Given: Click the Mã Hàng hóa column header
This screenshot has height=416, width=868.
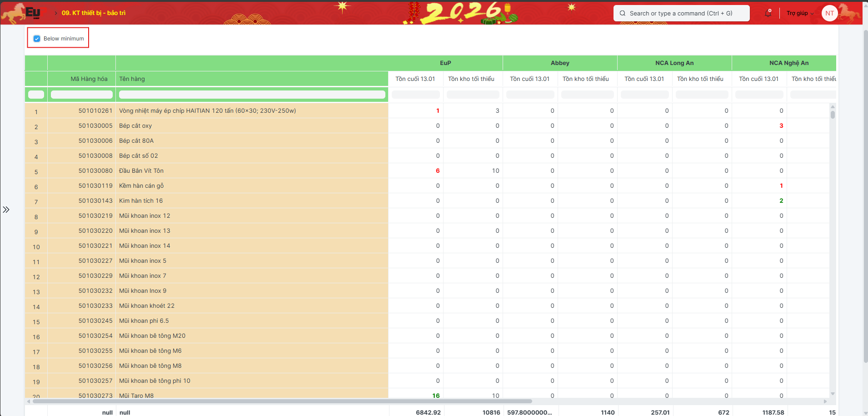Looking at the screenshot, I should click(89, 79).
